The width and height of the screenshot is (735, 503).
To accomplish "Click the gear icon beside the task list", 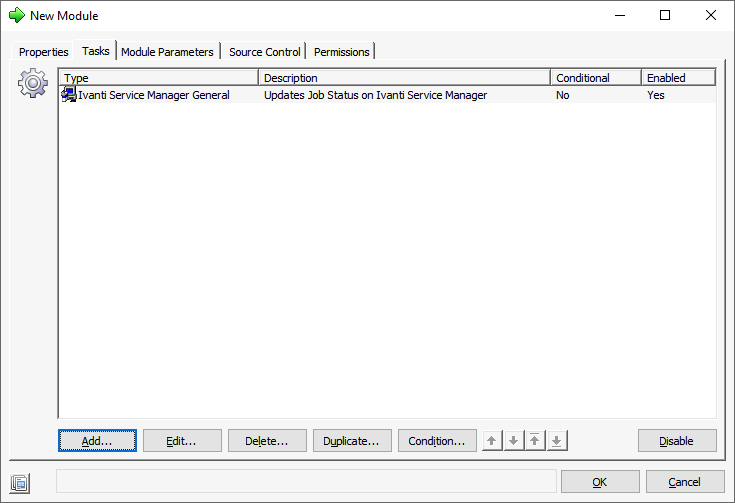I will (x=33, y=83).
